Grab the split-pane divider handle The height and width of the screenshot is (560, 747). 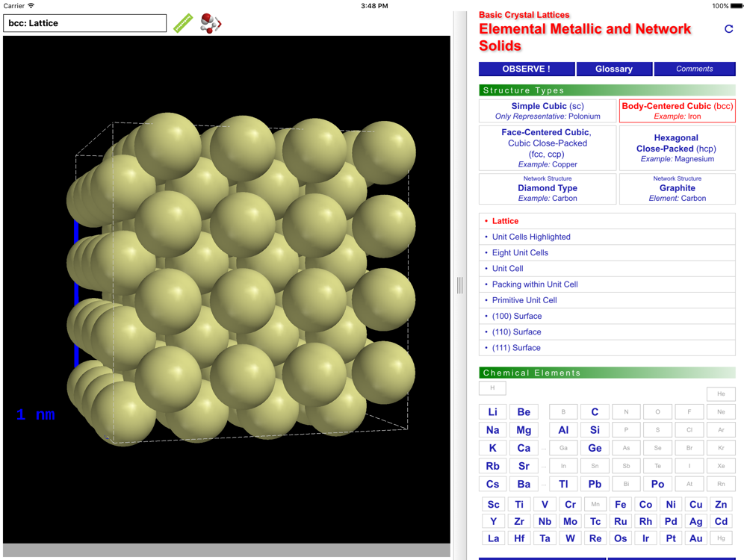459,285
